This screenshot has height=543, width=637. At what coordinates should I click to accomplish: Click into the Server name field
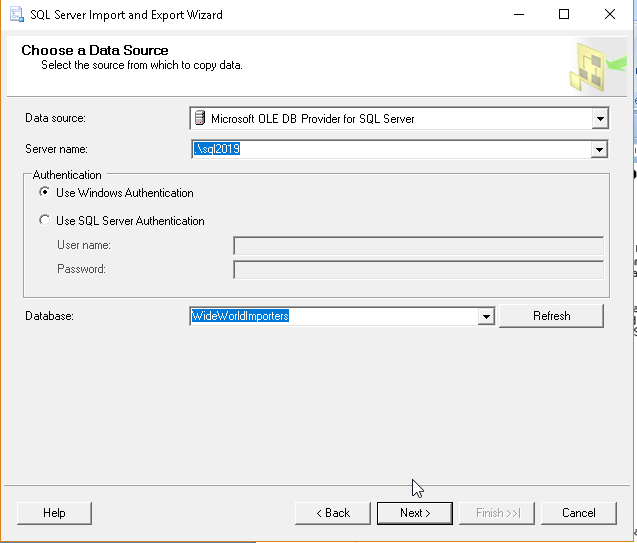pos(390,150)
